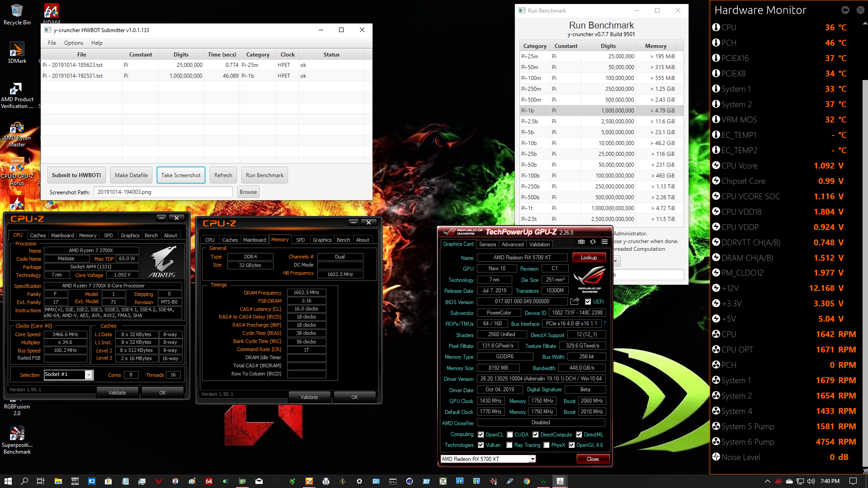Open the notification center icon
This screenshot has width=868, height=488.
853,481
